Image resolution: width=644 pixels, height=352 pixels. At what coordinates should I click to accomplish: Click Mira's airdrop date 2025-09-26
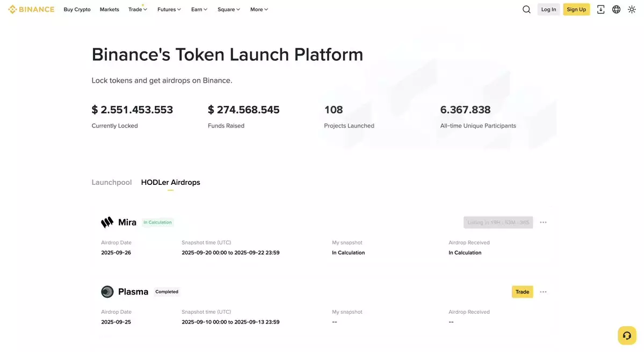coord(116,253)
